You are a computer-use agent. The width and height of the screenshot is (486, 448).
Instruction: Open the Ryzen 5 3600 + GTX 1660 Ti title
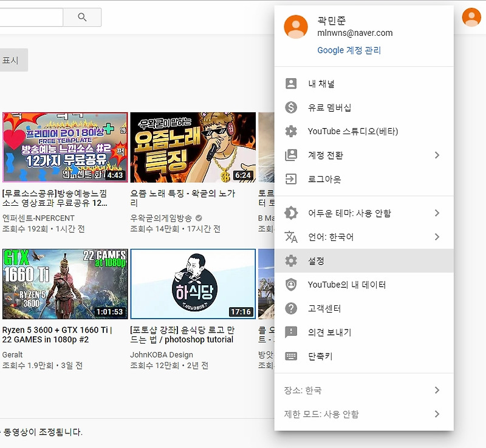[x=57, y=334]
